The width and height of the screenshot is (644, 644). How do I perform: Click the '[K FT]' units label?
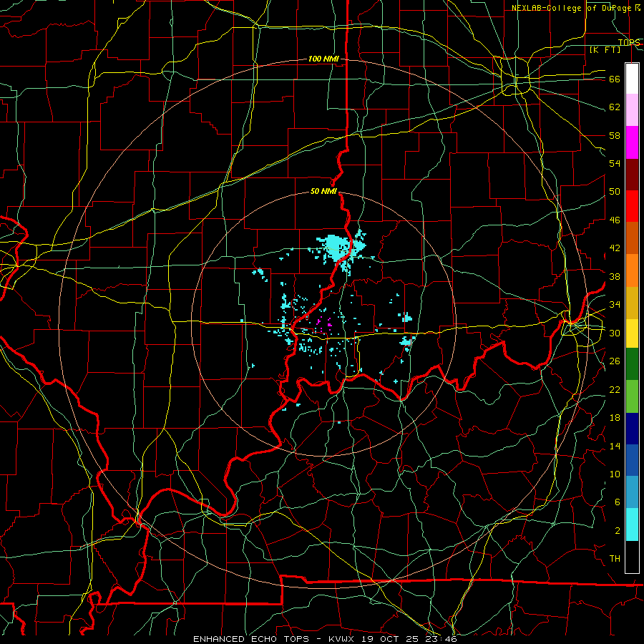coord(605,50)
